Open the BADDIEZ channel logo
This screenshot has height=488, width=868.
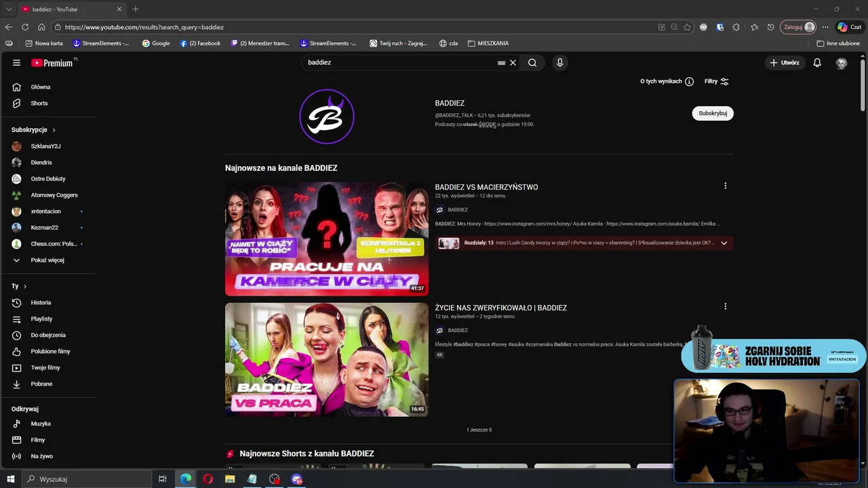(327, 117)
